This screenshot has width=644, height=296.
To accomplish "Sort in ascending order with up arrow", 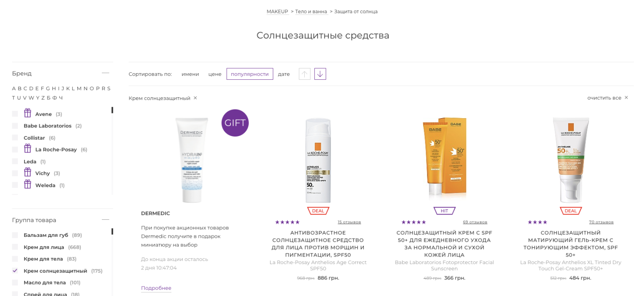I will coord(305,74).
